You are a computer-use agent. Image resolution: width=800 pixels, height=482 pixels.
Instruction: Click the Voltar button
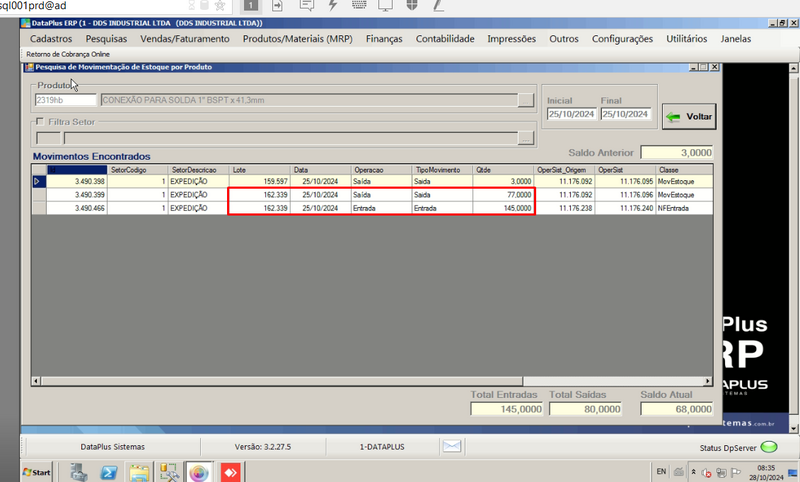point(689,117)
